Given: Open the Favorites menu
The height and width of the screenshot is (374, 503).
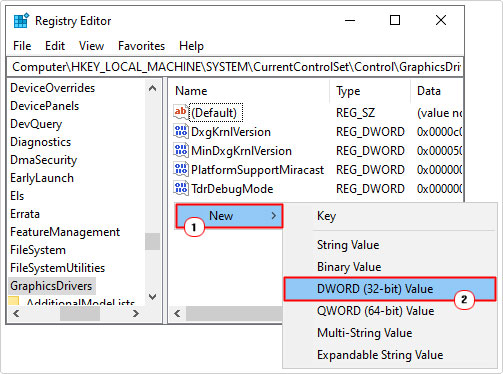Looking at the screenshot, I should coord(141,46).
